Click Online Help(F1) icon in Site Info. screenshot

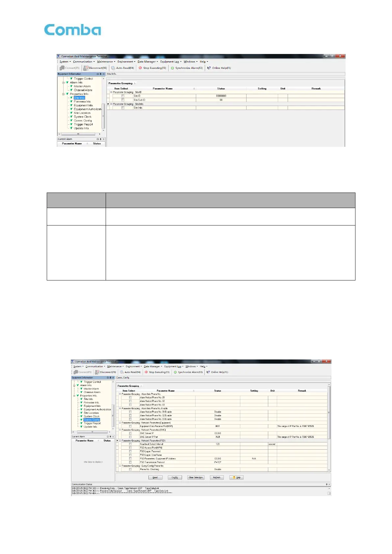[x=209, y=68]
